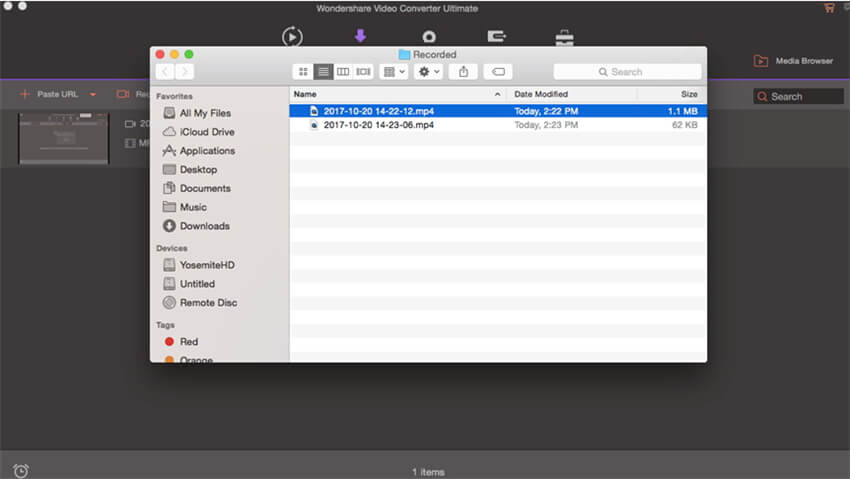Image resolution: width=850 pixels, height=479 pixels.
Task: Open Desktop in Finder sidebar
Action: 190,170
